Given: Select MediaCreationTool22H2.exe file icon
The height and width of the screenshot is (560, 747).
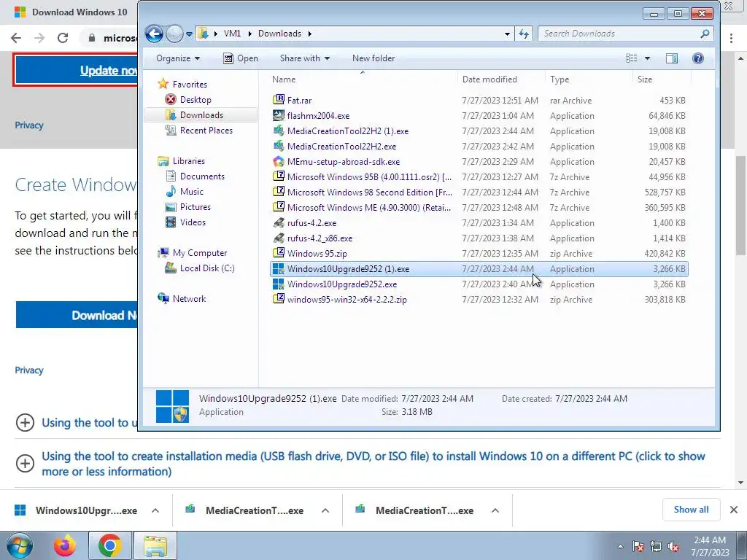Looking at the screenshot, I should pos(278,146).
